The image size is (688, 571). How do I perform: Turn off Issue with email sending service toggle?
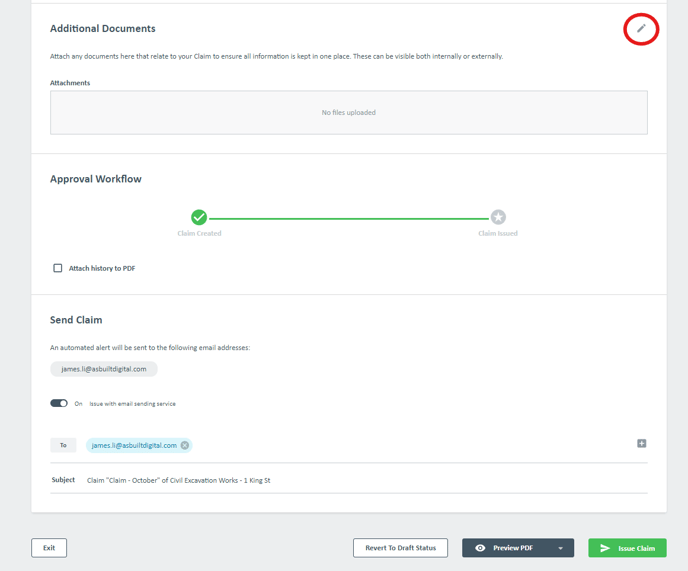59,403
